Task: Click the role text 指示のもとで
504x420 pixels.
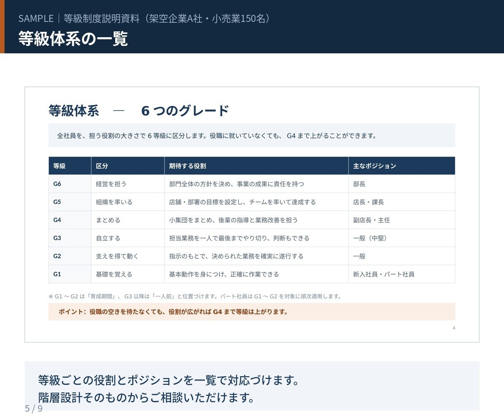Action: click(236, 256)
